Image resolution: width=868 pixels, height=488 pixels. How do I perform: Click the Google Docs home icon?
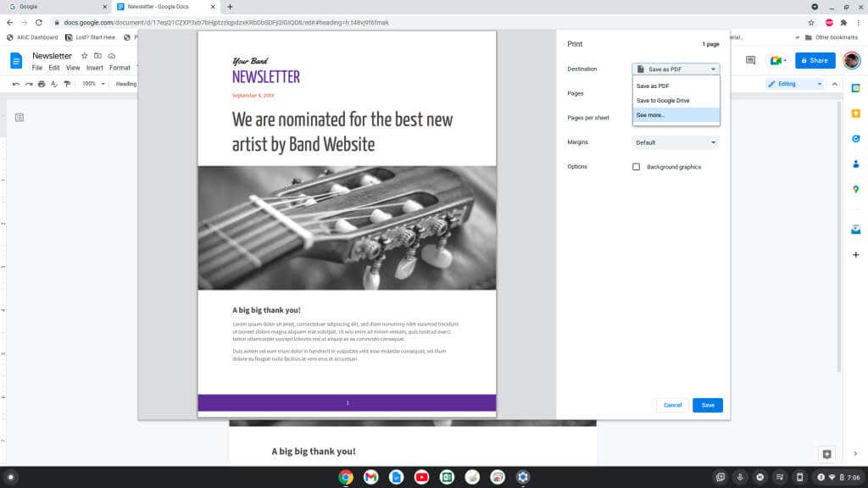click(16, 61)
